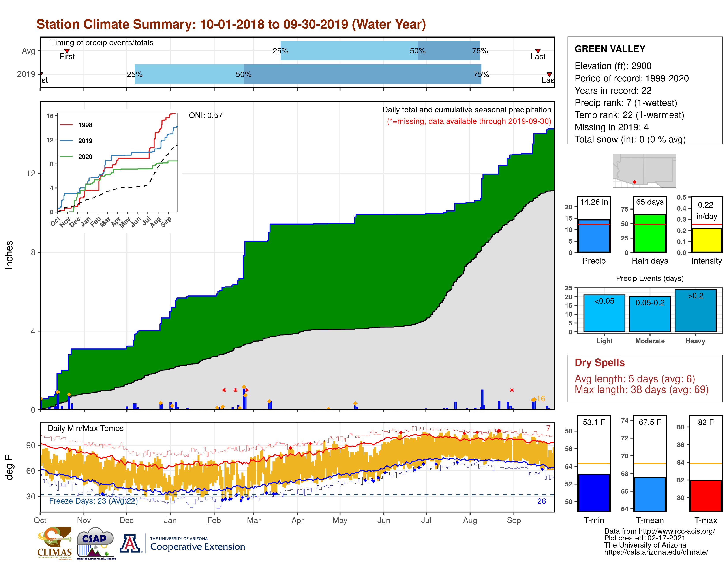Screen dimensions: 728x563
Task: Click the Station Climate Summary title
Action: coord(231,24)
